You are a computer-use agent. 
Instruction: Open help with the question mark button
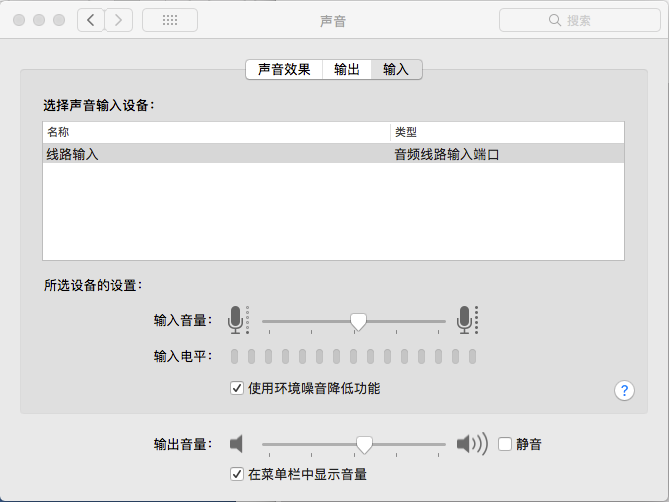624,390
